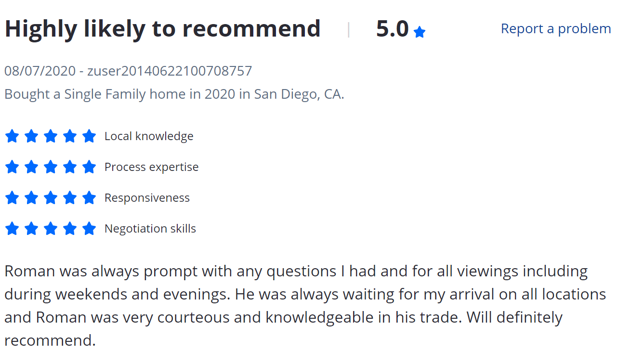Click the Highly likely to recommend heading
Screen dimensions: 630x364
[x=162, y=29]
